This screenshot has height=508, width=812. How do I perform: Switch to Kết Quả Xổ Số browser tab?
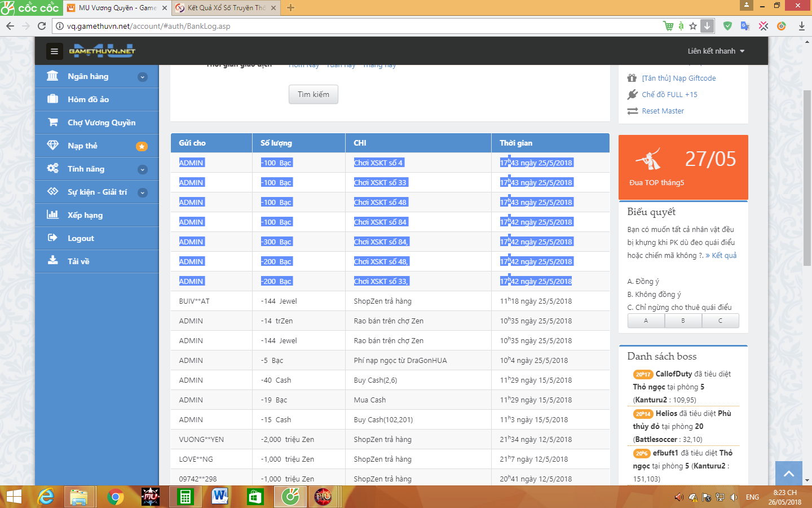pos(226,8)
